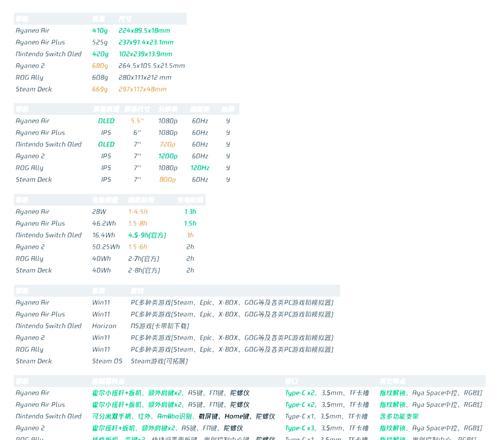Click the IPS cell in Steam Deck row

coord(106,180)
